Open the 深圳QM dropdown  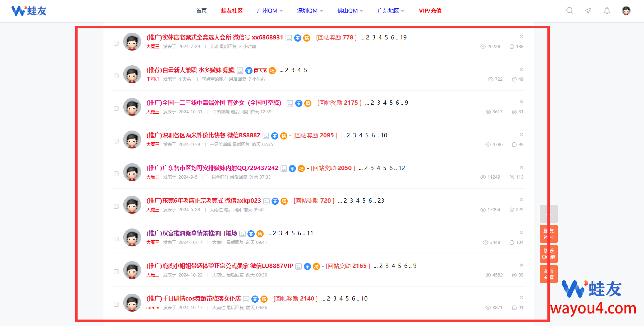coord(310,11)
